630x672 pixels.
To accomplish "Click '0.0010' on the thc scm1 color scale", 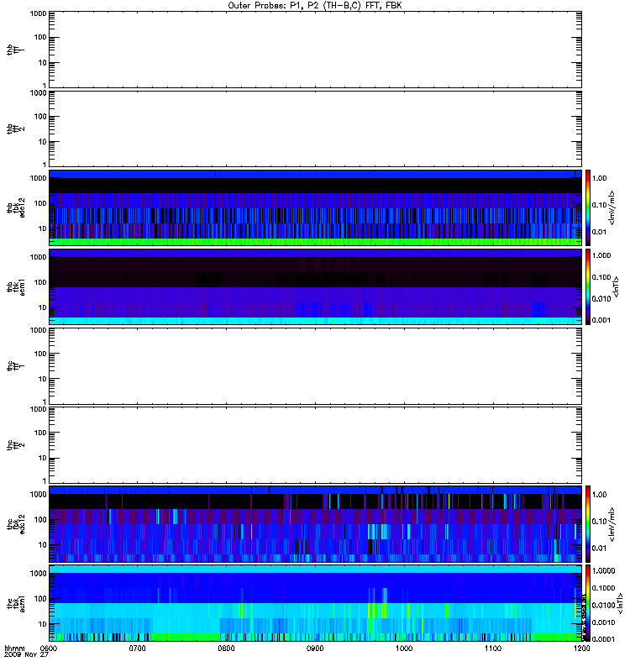I will tap(603, 622).
